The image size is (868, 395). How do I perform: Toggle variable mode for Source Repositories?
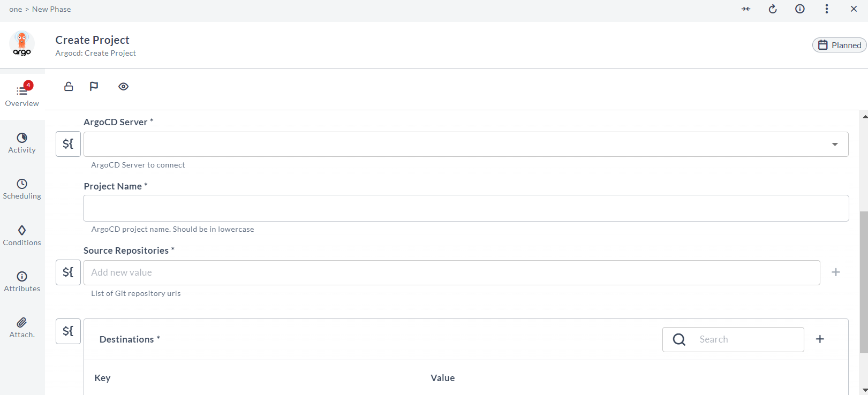click(68, 272)
